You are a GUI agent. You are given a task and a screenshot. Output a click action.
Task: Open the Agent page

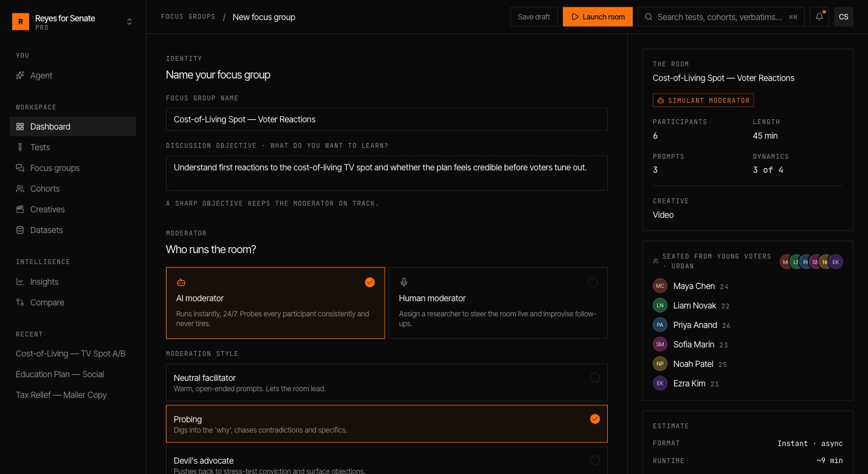tap(73, 75)
